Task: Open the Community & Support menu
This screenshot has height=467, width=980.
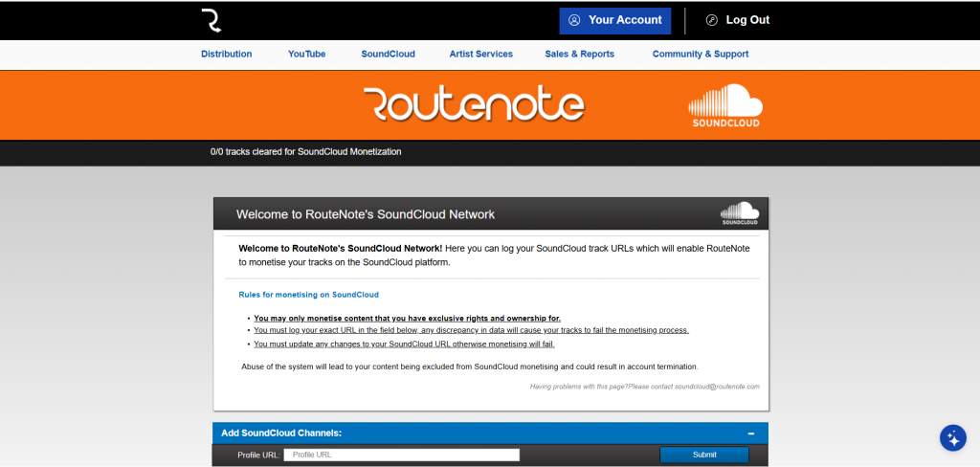Action: (x=701, y=55)
